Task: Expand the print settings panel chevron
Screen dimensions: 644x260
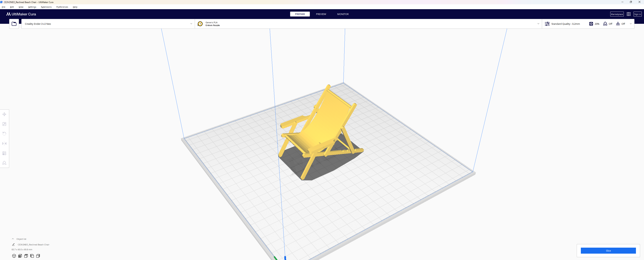Action: coord(631,24)
